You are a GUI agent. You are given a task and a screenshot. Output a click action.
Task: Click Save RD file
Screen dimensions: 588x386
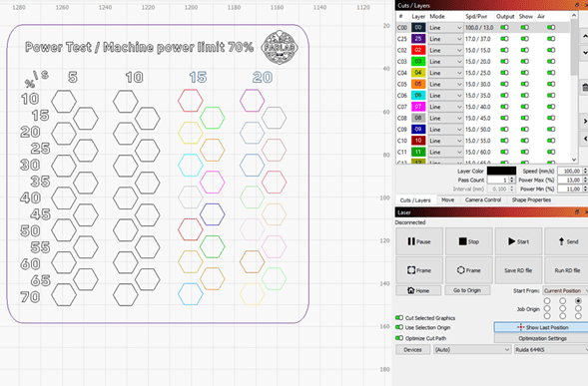pos(518,270)
